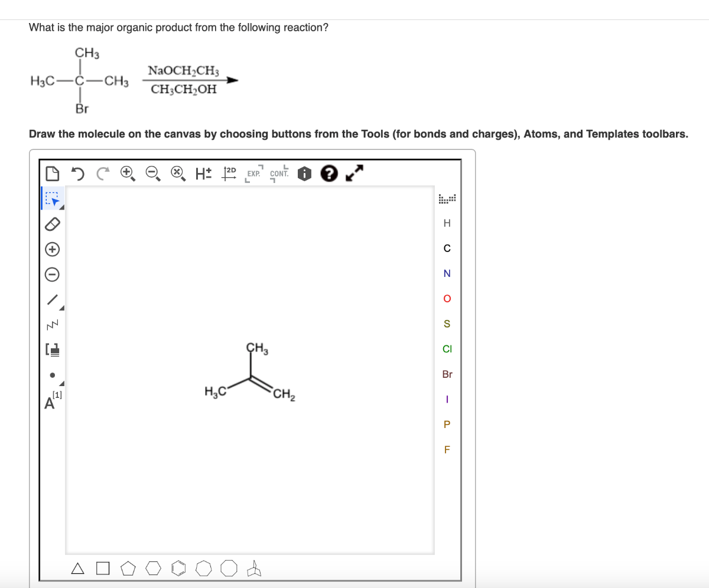Viewport: 709px width, 588px height.
Task: Select the negative charge tool
Action: click(52, 273)
